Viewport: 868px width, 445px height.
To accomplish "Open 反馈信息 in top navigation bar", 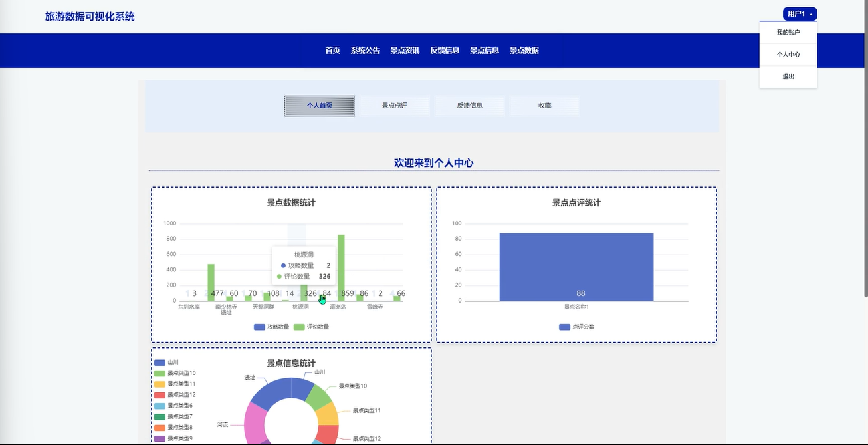I will [445, 51].
